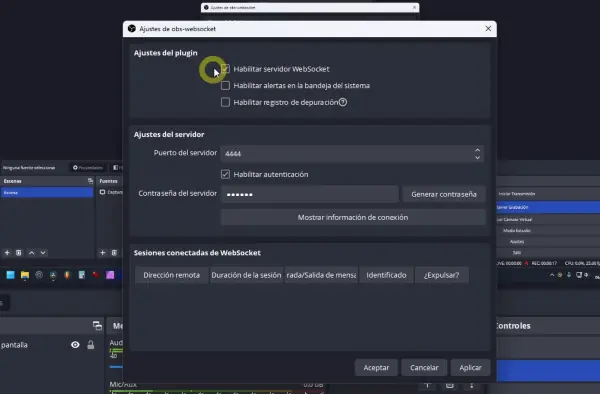
Task: Click the Contraseña del servidor field
Action: (x=310, y=194)
